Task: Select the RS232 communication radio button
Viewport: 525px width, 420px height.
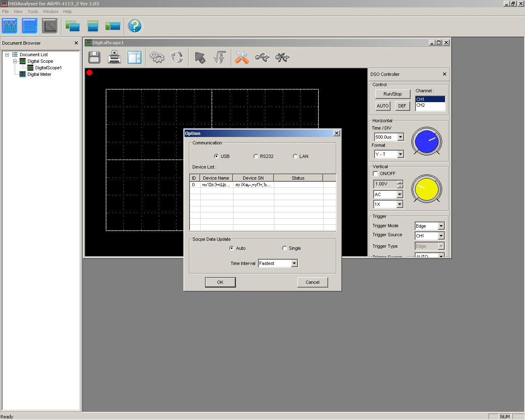Action: coord(256,156)
